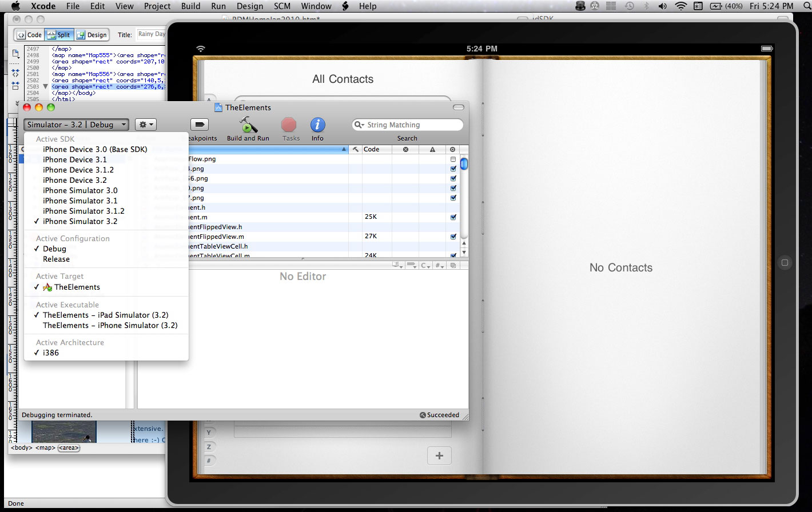Click the Breakpoints toolbar icon
This screenshot has width=812, height=512.
[x=200, y=125]
